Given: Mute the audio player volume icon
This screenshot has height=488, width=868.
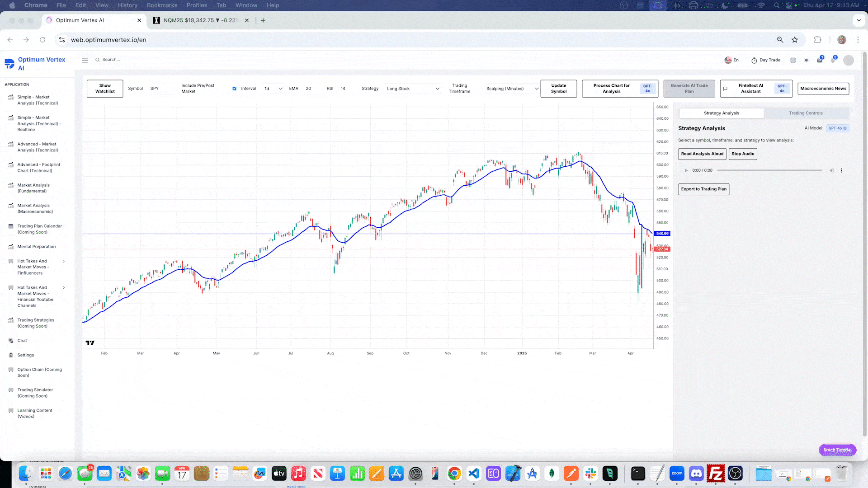Looking at the screenshot, I should point(831,170).
